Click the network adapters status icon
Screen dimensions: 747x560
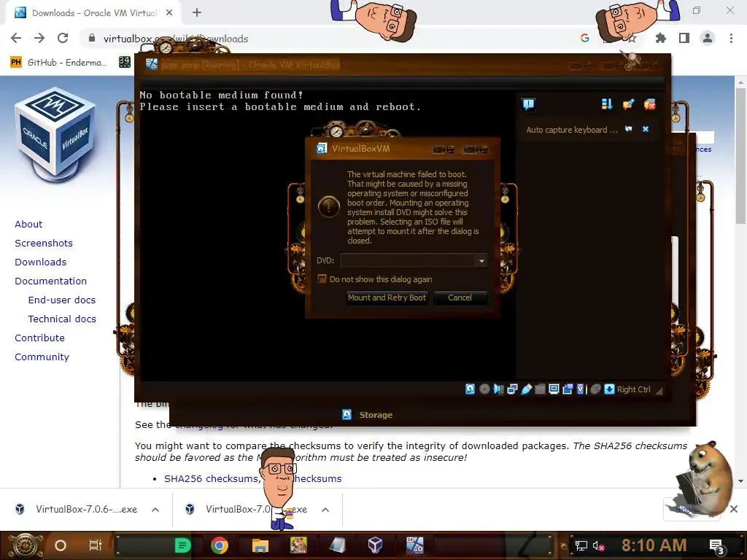[x=512, y=389]
